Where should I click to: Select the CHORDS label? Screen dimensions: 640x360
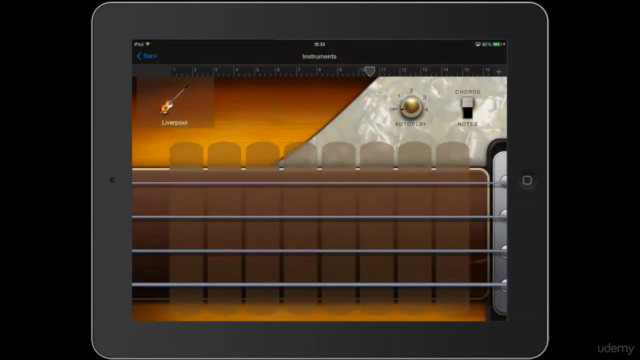tap(468, 92)
